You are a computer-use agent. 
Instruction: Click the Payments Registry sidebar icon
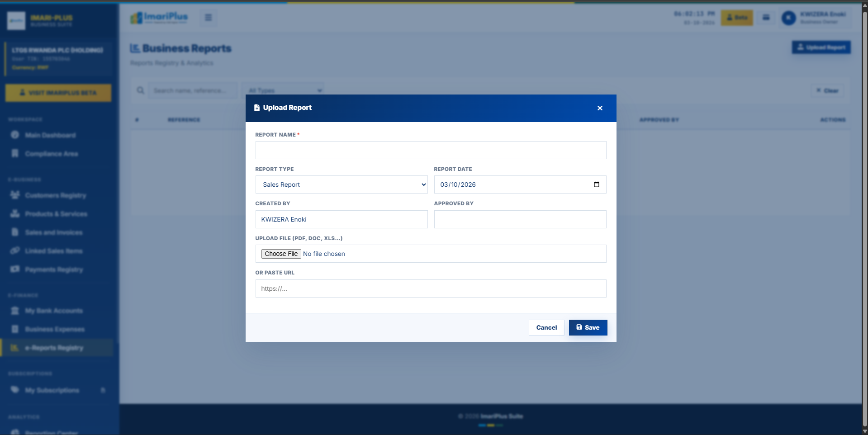click(x=15, y=269)
